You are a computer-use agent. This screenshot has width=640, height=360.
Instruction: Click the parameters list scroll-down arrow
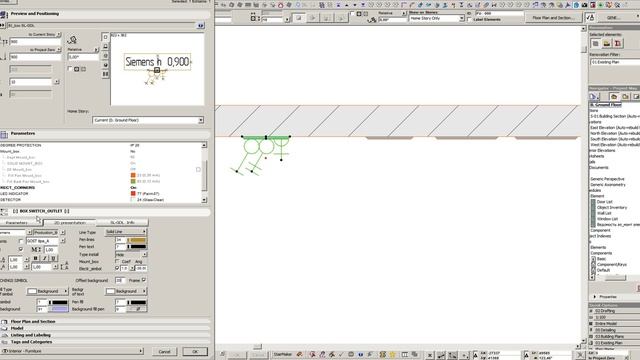[204, 200]
